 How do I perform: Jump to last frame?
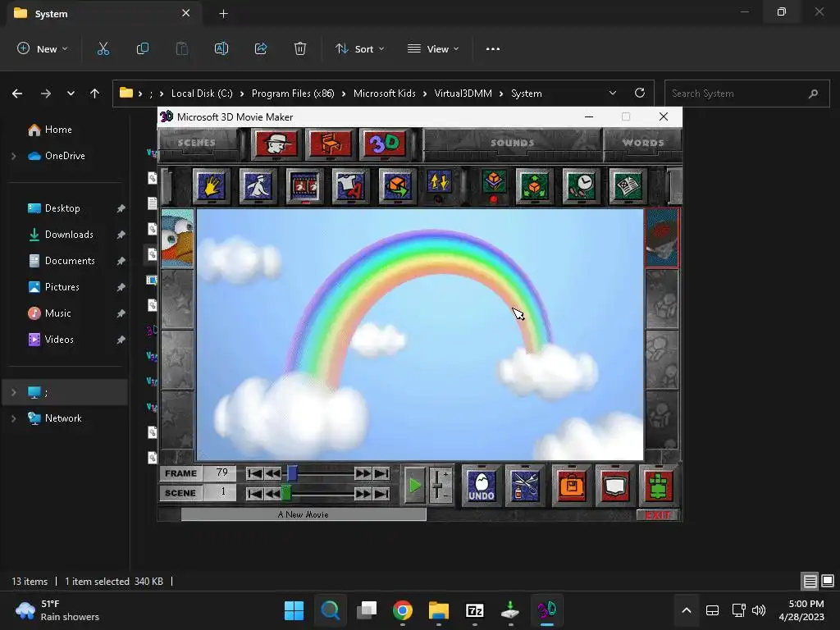click(x=381, y=473)
